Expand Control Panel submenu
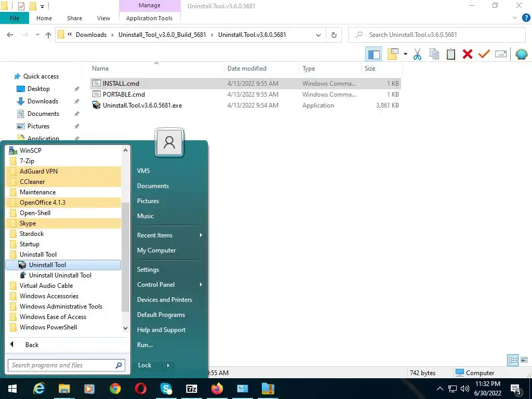Image resolution: width=532 pixels, height=399 pixels. point(201,285)
